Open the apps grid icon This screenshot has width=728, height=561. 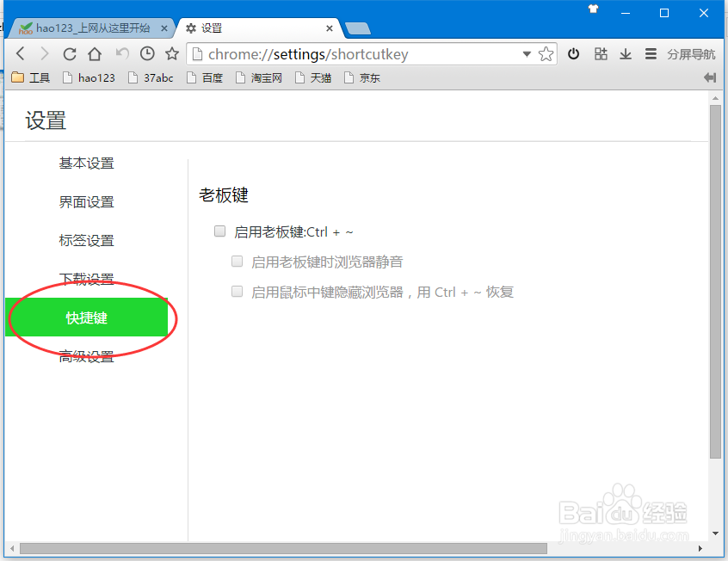point(601,54)
